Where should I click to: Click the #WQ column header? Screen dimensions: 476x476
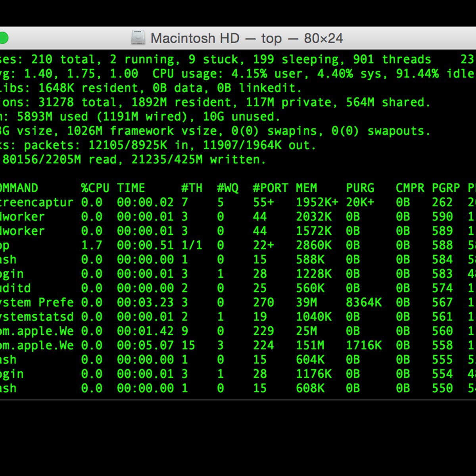[x=228, y=188]
